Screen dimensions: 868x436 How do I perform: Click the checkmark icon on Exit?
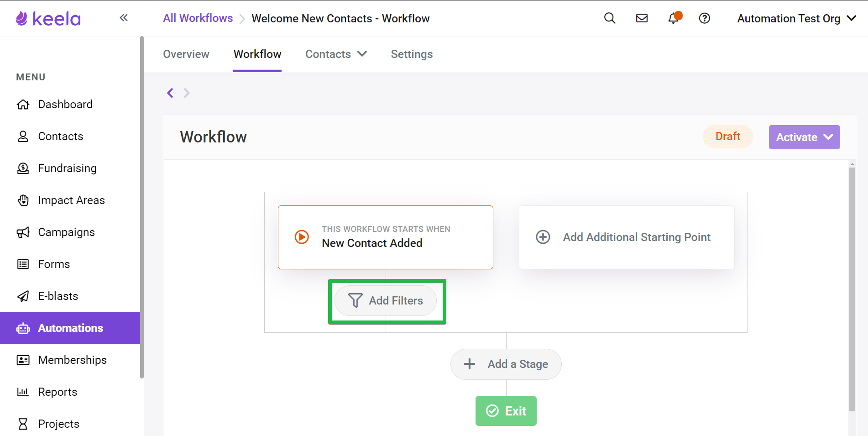(x=492, y=411)
